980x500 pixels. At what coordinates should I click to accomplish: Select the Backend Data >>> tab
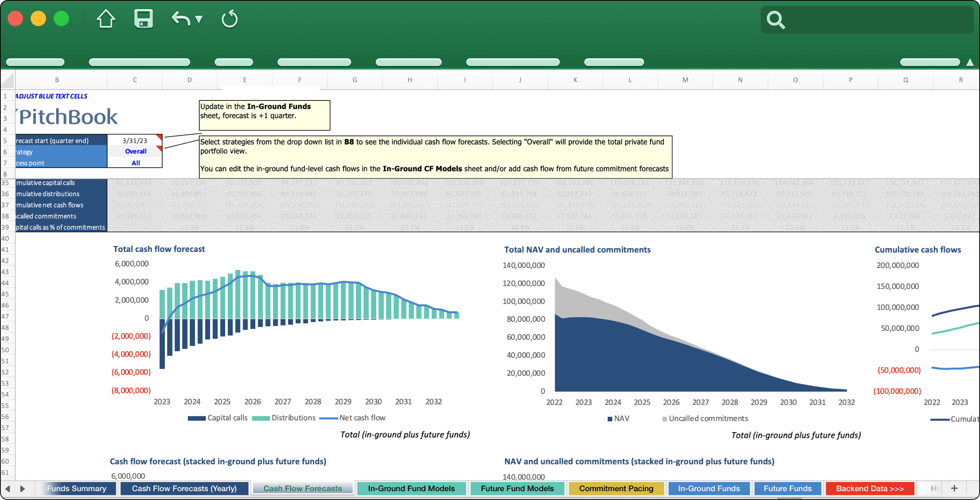click(870, 488)
